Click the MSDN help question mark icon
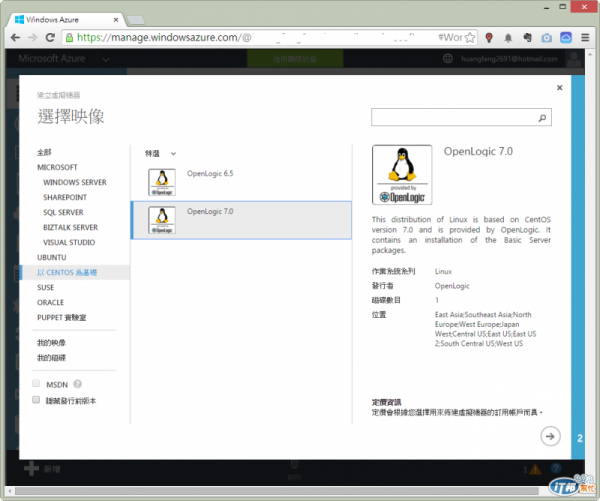Screen dimensions: 600x501 [77, 384]
